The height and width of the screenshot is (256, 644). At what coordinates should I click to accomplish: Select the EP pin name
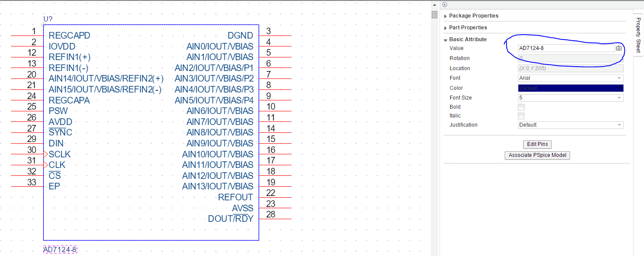tap(54, 186)
